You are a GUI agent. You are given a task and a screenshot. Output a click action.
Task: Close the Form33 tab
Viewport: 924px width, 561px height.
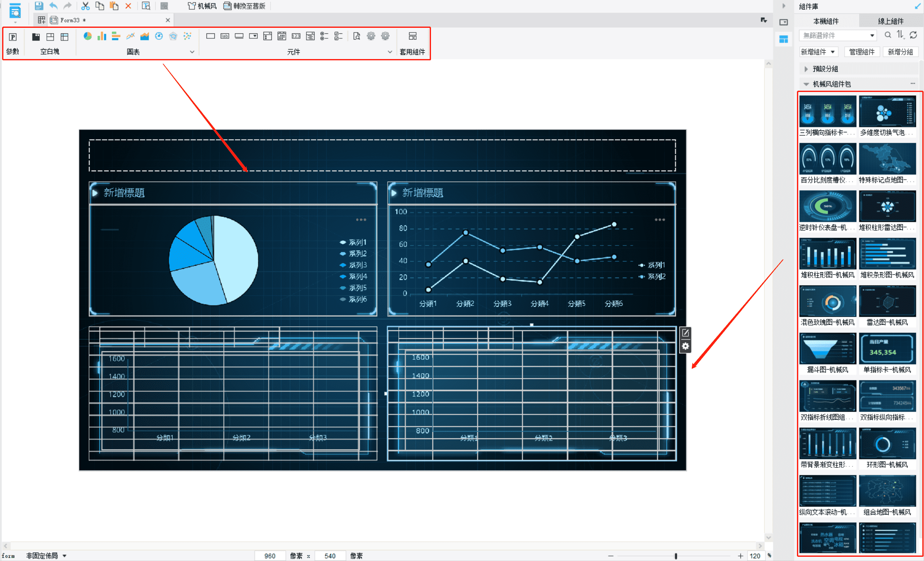click(x=168, y=20)
